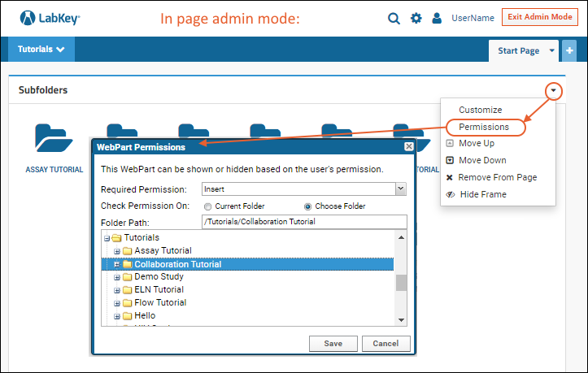Open the Required Permission dropdown
Image resolution: width=588 pixels, height=373 pixels.
coord(400,189)
